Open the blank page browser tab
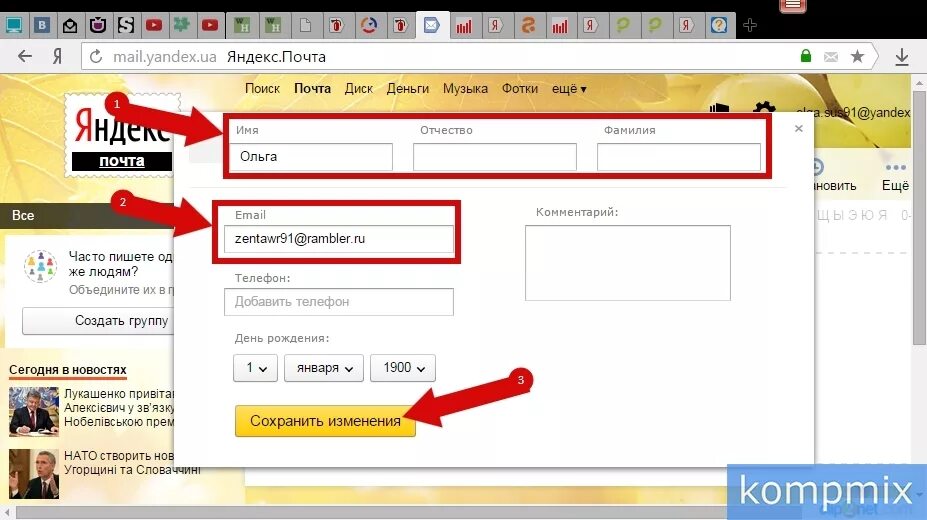Image resolution: width=927 pixels, height=520 pixels. (x=305, y=25)
